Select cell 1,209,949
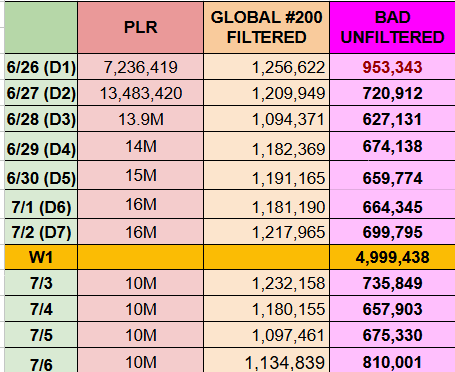Screen dimensions: 455x372 click(266, 93)
